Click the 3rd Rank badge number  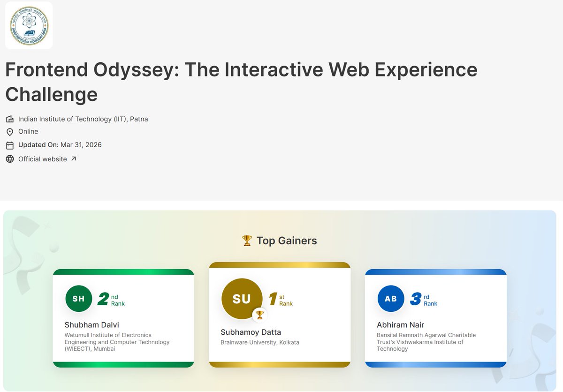pyautogui.click(x=416, y=299)
